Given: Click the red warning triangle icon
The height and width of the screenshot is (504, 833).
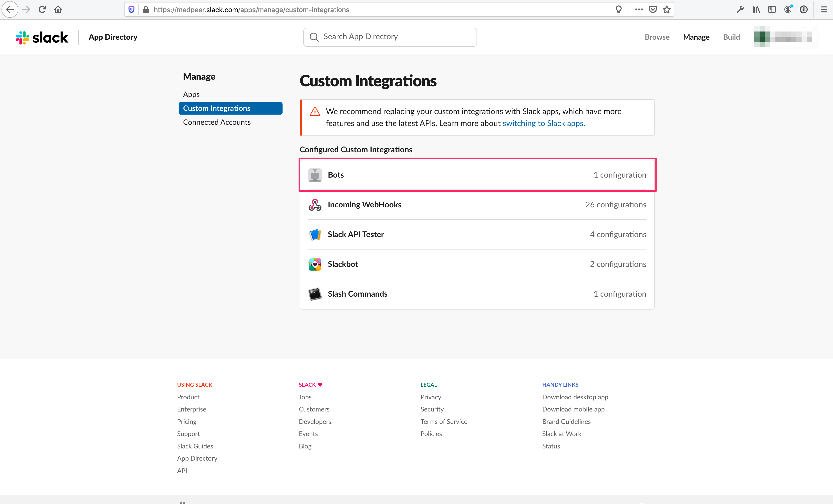Looking at the screenshot, I should point(315,112).
